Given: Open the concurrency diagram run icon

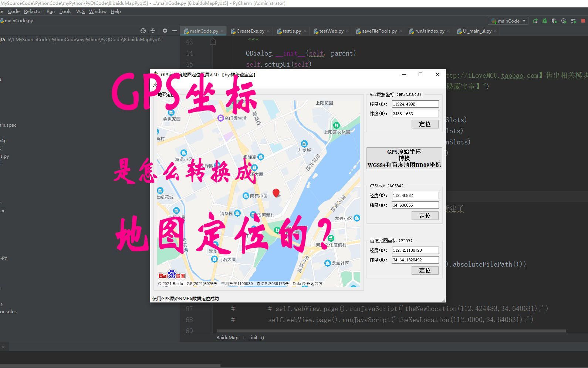Looking at the screenshot, I should click(x=574, y=21).
